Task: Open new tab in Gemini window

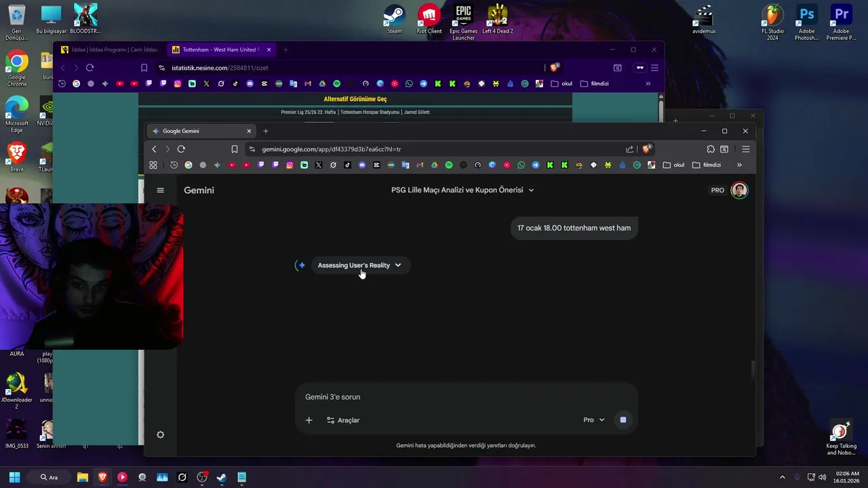Action: pos(266,131)
